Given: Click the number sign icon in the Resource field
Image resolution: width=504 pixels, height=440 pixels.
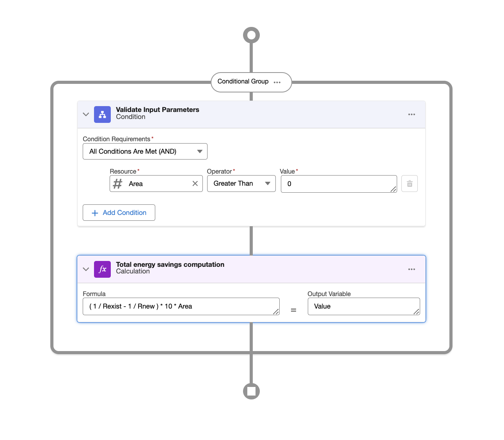Looking at the screenshot, I should [117, 183].
